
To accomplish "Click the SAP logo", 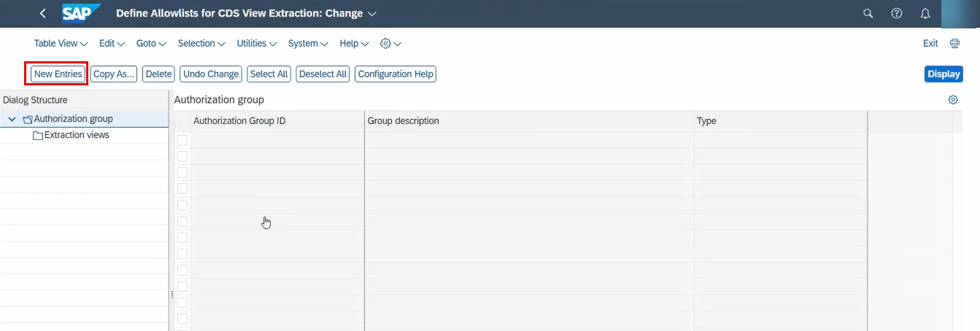I will pyautogui.click(x=80, y=13).
